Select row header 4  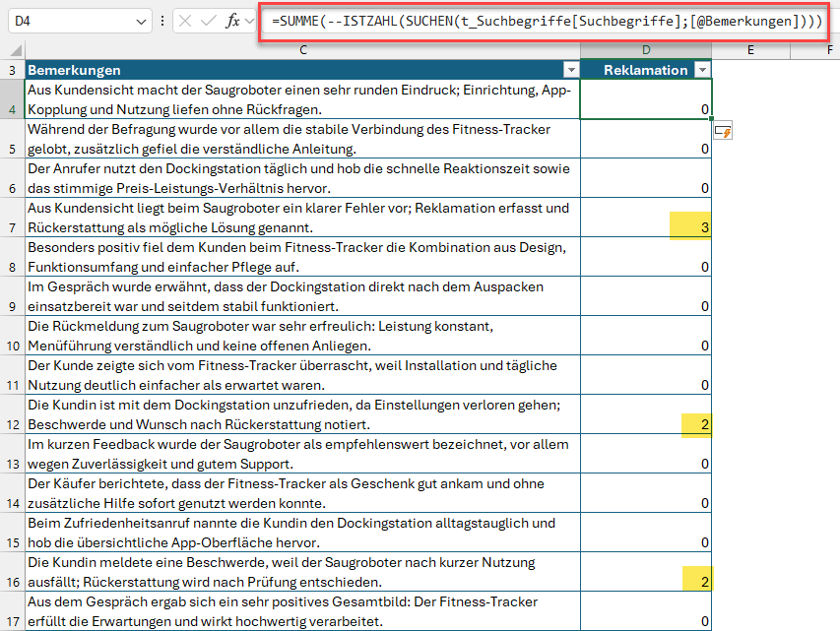click(13, 99)
